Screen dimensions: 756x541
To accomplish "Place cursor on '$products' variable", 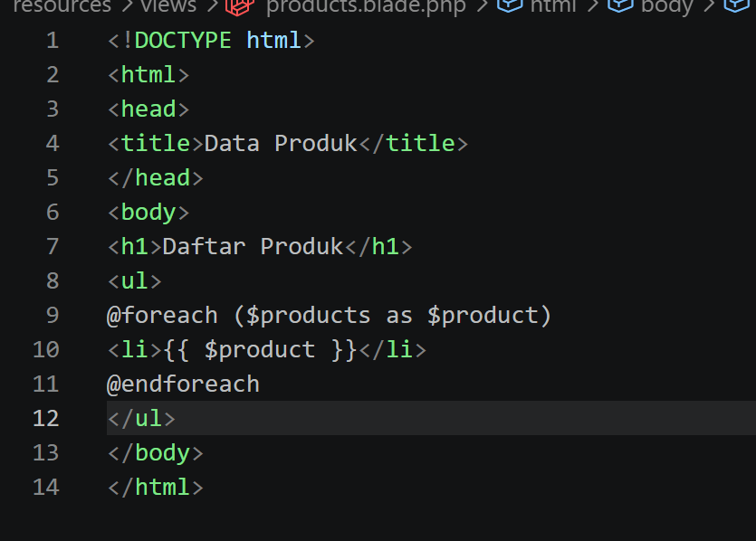I will [308, 316].
